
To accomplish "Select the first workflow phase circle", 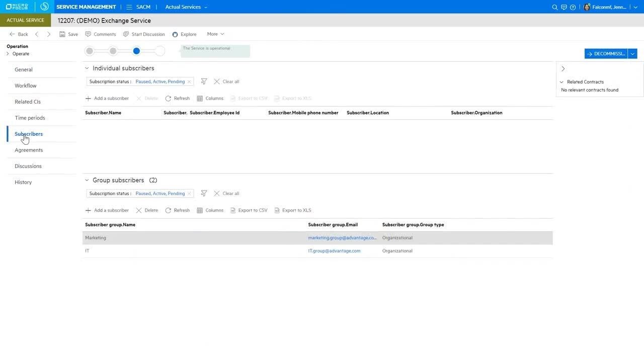I will [90, 51].
